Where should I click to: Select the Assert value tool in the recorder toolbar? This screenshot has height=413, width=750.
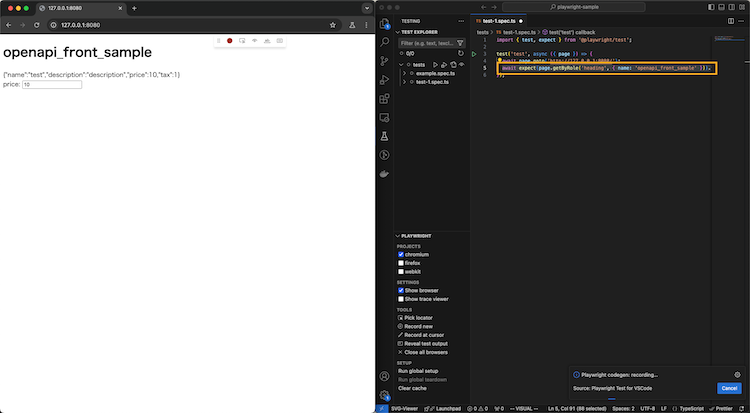point(280,41)
